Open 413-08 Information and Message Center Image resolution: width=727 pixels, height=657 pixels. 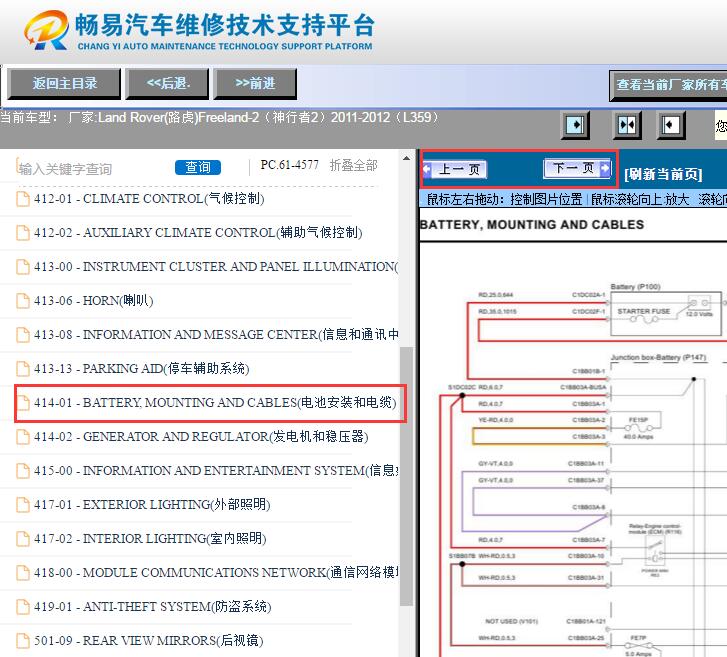216,334
